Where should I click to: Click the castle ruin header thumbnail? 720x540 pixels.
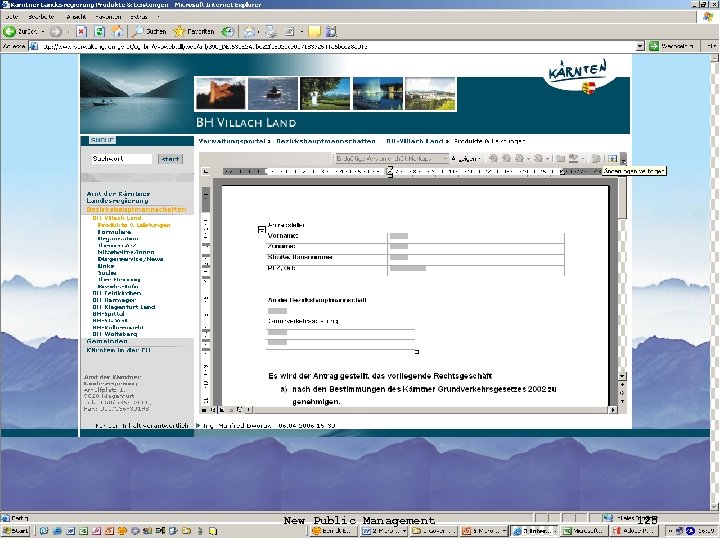tap(220, 94)
